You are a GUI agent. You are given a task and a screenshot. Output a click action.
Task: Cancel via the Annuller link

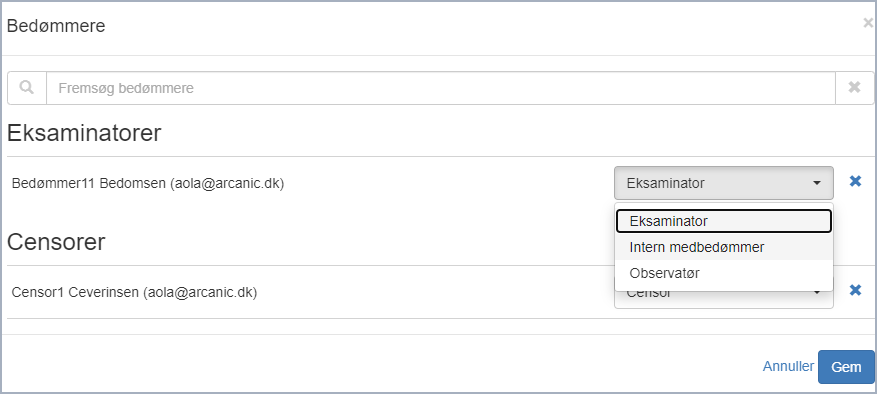[788, 367]
